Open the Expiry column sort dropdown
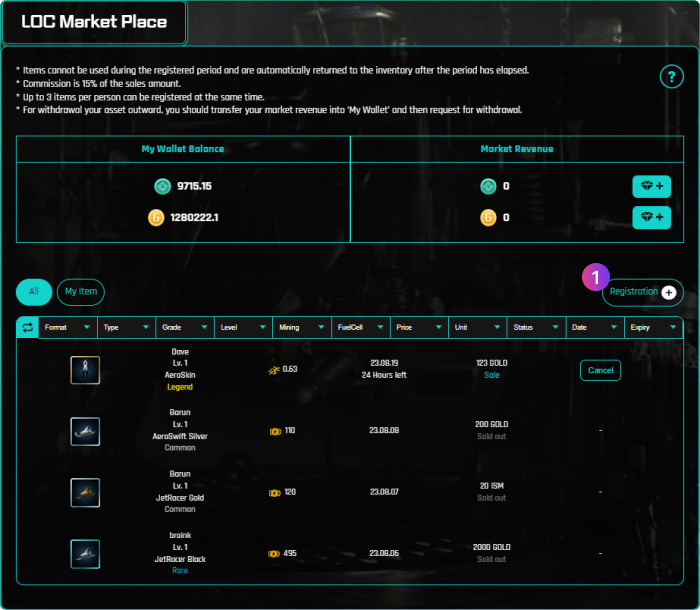Viewport: 700px width, 610px height. click(x=674, y=327)
